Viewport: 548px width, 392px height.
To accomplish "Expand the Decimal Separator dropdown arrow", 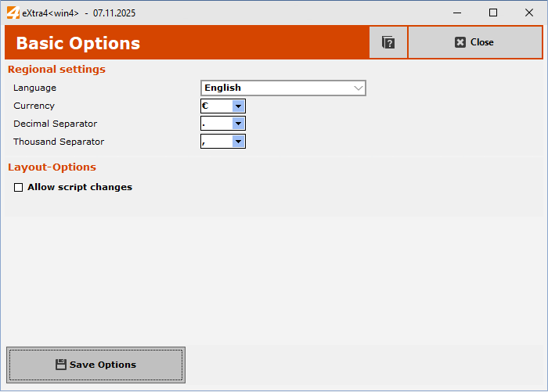I will pos(239,124).
